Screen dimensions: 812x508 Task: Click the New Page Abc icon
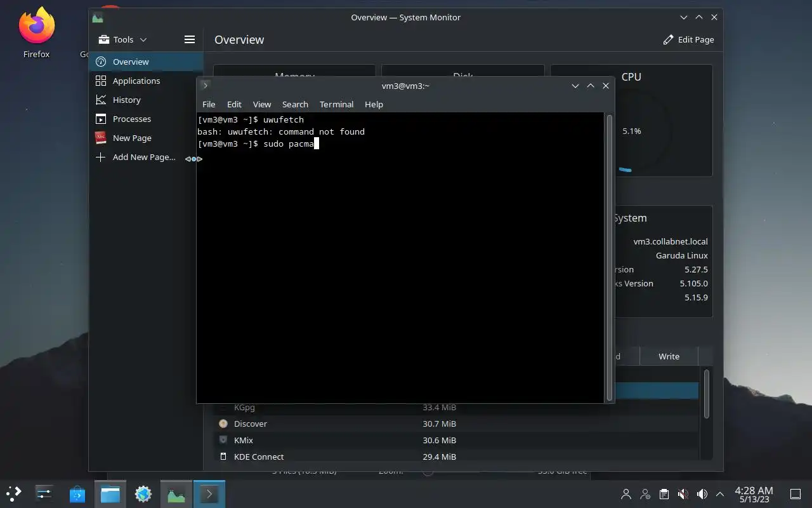100,138
